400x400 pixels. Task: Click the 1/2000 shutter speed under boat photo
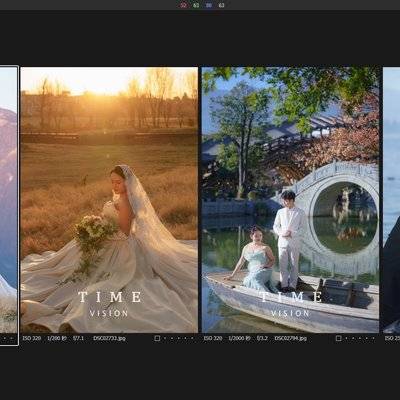pos(239,338)
